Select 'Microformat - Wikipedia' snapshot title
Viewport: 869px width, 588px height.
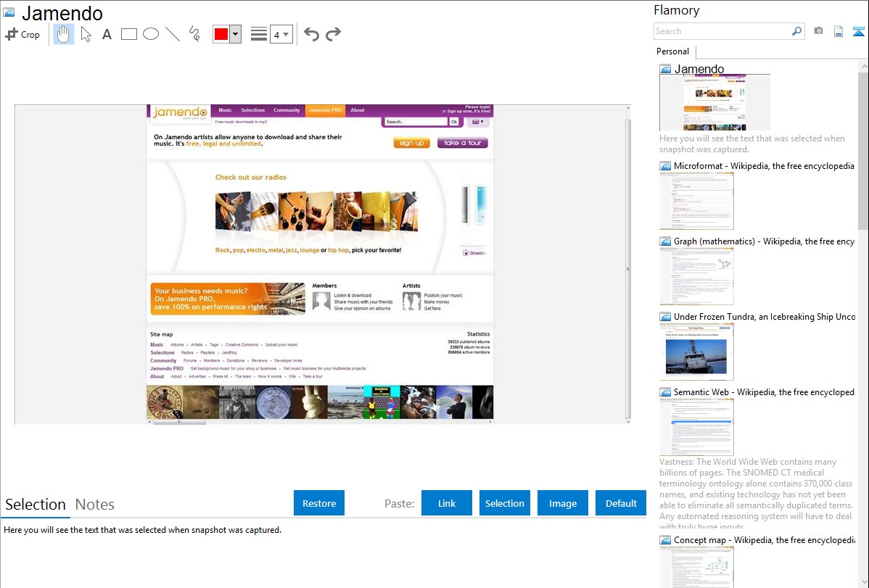click(x=764, y=166)
